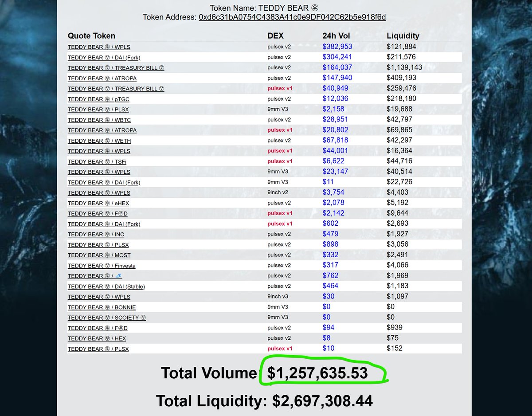The image size is (532, 416).
Task: Open the TEDDY BEAR / INC pair link
Action: click(x=96, y=235)
